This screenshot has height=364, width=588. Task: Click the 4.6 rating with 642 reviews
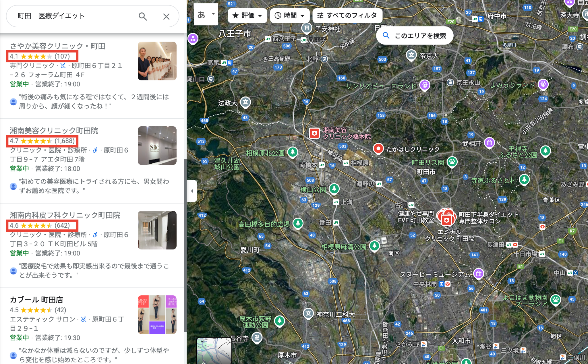point(40,226)
